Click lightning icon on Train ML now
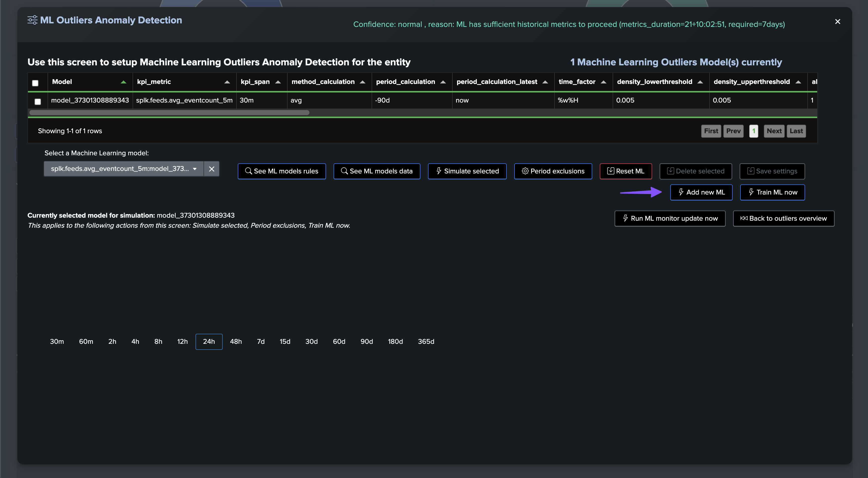Viewport: 868px width, 478px height. pos(751,192)
